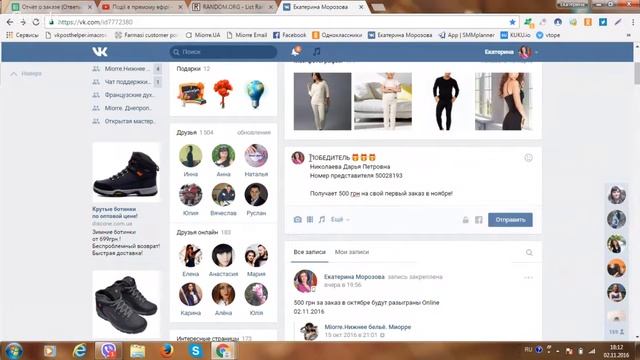
Task: Switch RU keyboard language indicator
Action: point(528,350)
